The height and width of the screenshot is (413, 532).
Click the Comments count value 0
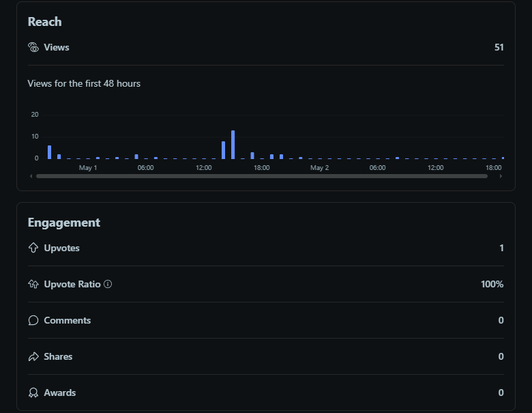501,320
